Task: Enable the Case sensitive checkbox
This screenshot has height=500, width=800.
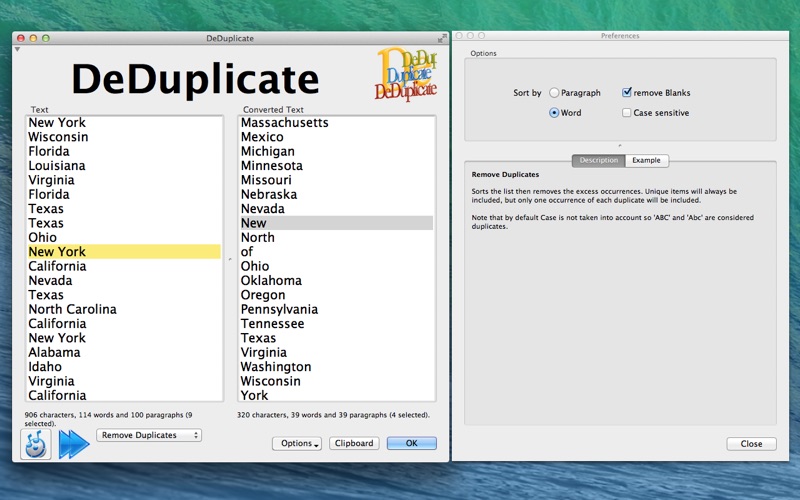Action: click(x=627, y=113)
